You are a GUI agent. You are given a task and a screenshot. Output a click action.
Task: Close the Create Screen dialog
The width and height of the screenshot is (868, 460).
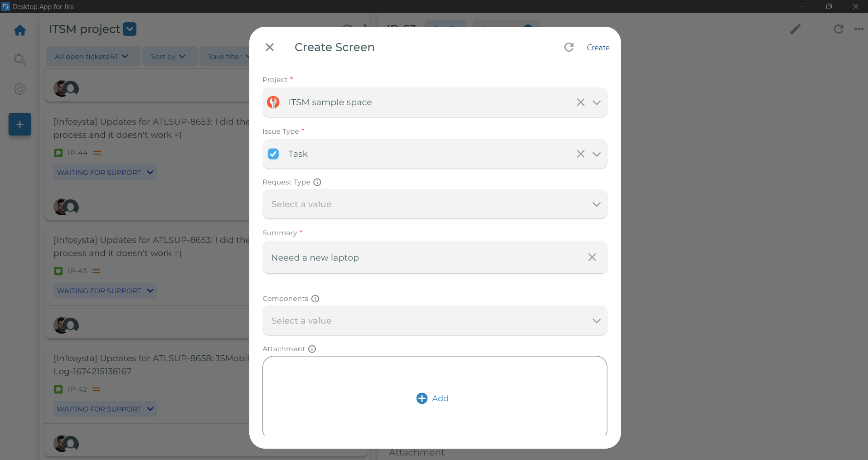click(x=270, y=47)
